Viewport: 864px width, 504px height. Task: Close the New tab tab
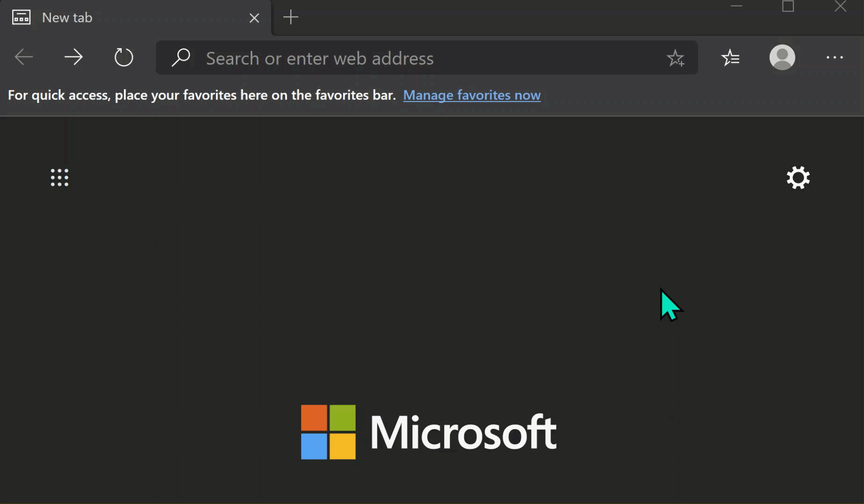coord(254,18)
